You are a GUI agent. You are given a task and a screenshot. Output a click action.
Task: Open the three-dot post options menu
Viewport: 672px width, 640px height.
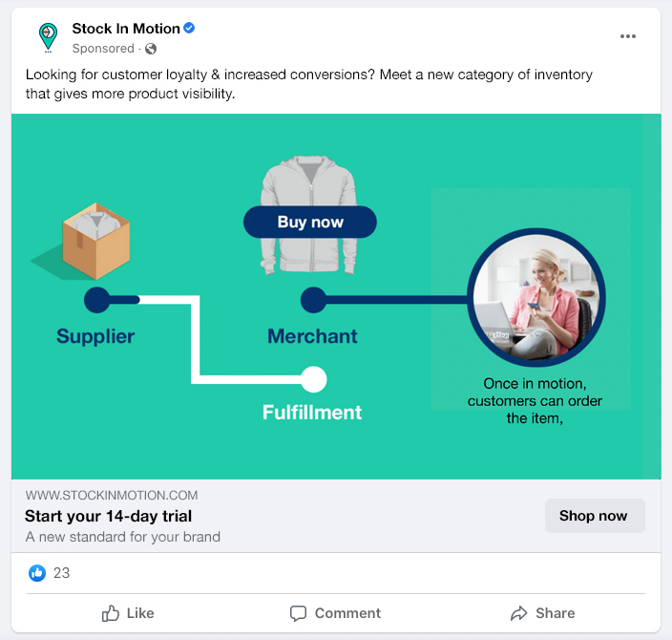coord(627,36)
